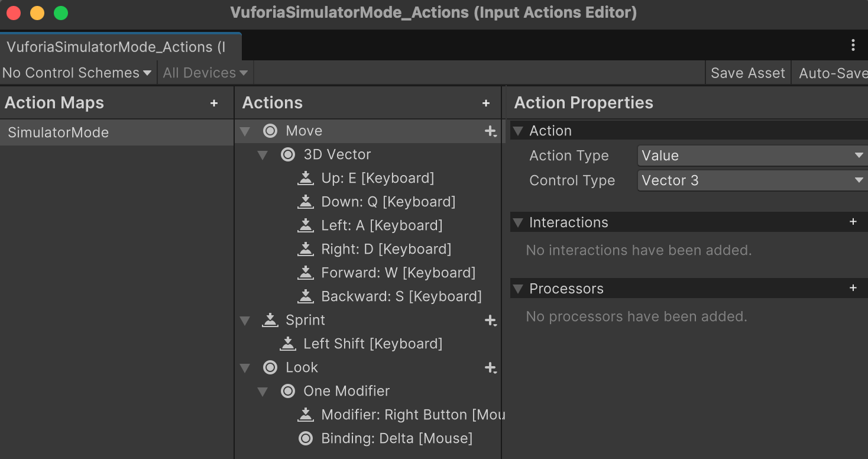Viewport: 868px width, 459px height.
Task: Add a new processor
Action: pyautogui.click(x=853, y=288)
